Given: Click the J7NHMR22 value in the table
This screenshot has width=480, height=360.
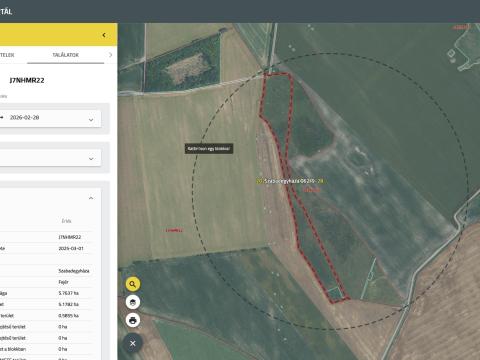Looking at the screenshot, I should 69,237.
